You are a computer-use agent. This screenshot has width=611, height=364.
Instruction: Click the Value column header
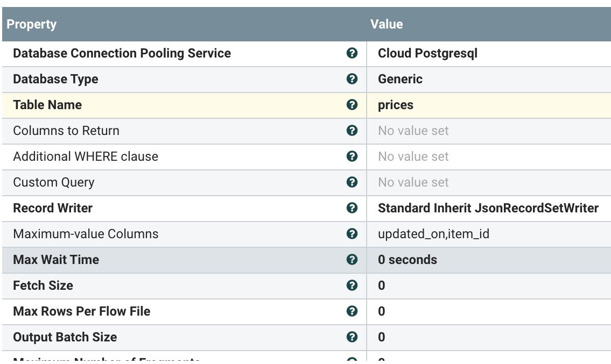click(x=387, y=24)
